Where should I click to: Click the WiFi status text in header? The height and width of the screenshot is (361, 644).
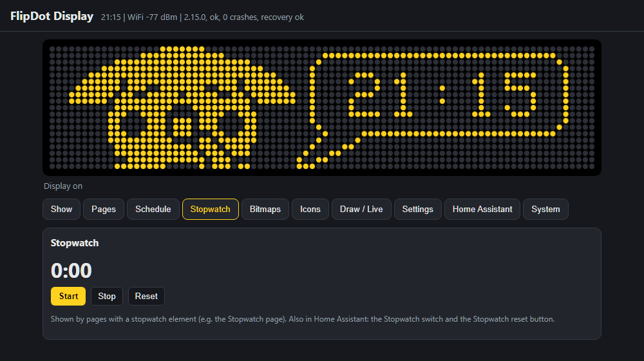point(153,17)
